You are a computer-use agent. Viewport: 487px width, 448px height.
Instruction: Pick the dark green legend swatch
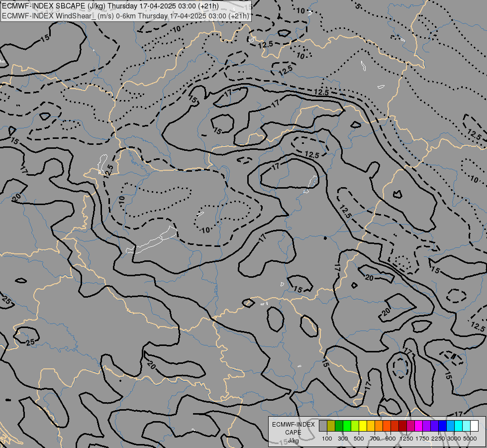pos(339,426)
